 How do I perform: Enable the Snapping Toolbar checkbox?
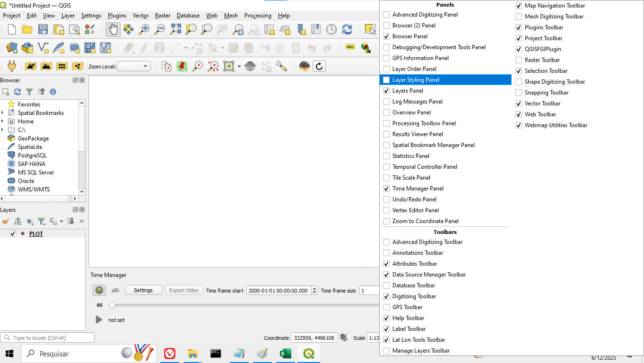point(519,93)
